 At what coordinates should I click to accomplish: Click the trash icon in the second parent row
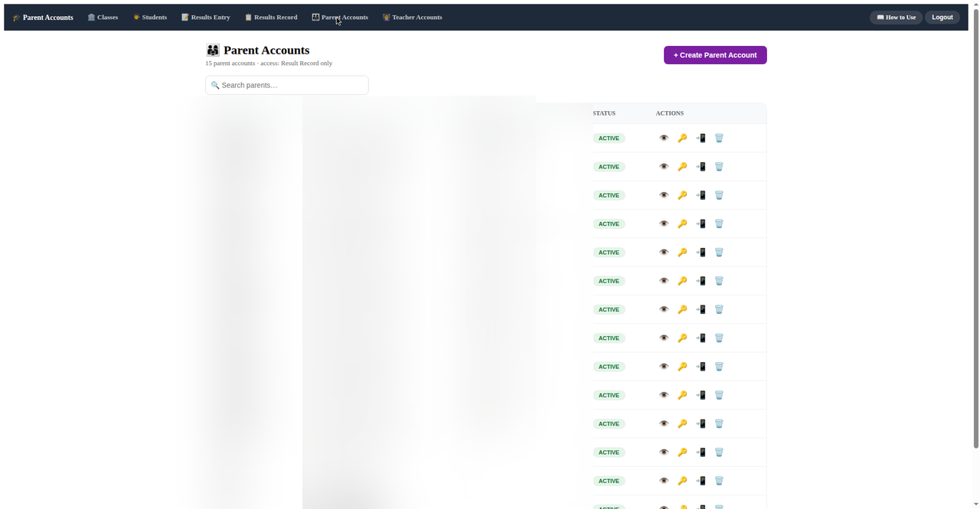pos(719,167)
